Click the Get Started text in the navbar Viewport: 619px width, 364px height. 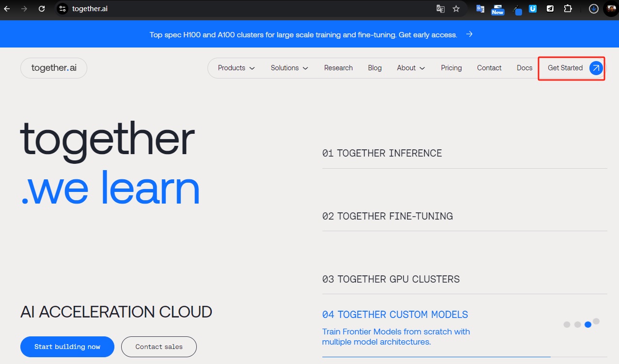coord(565,68)
